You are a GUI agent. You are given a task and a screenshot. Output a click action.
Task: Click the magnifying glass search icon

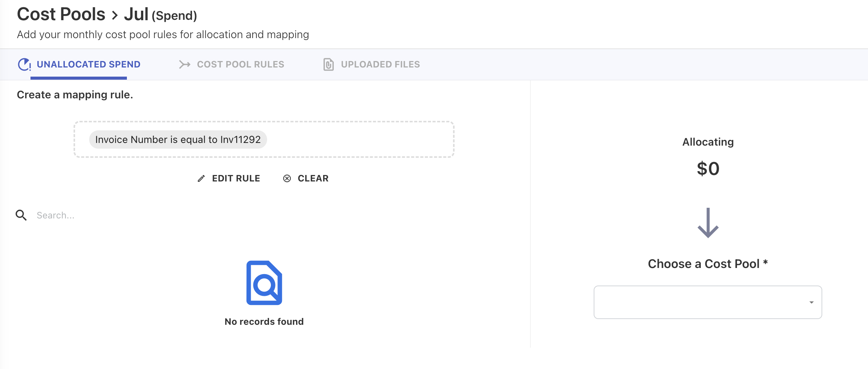pos(21,215)
